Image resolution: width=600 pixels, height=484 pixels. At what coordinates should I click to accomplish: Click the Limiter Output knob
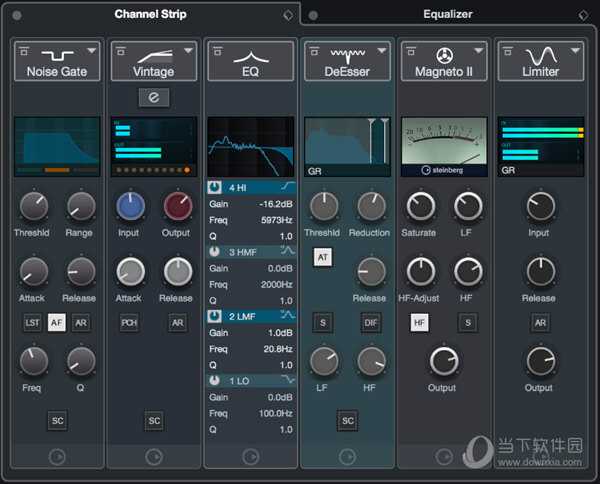[541, 361]
